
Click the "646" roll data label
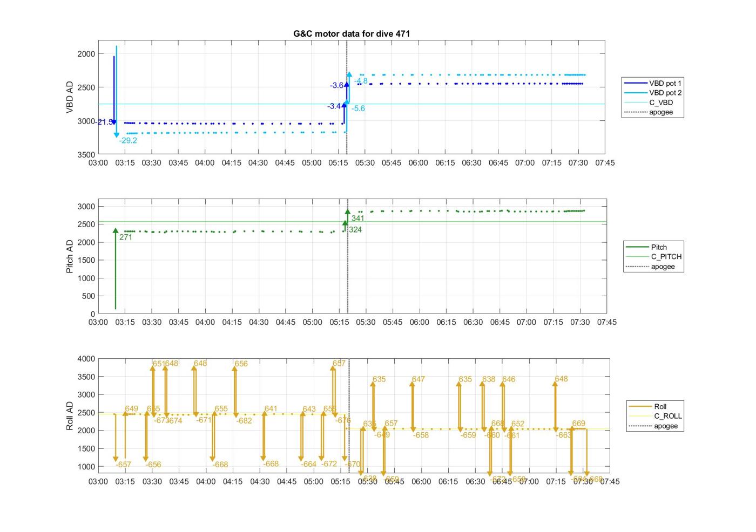click(509, 379)
